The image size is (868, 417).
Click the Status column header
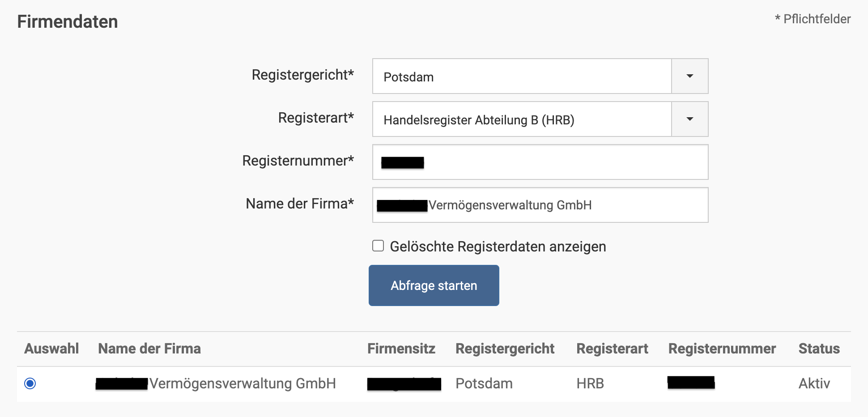[819, 349]
